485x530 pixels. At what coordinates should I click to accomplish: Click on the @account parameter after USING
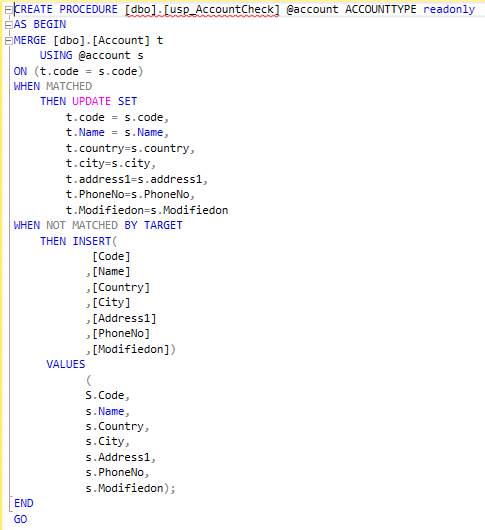pyautogui.click(x=104, y=55)
